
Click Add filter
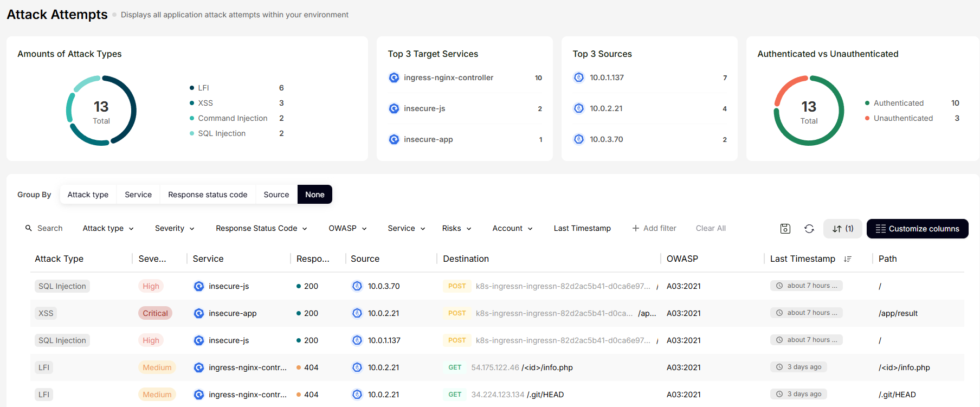pos(654,228)
